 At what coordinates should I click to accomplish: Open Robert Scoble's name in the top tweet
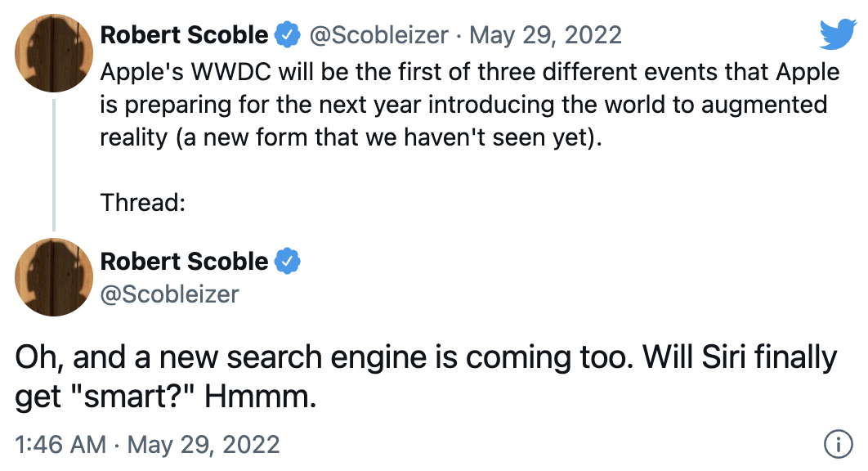(184, 35)
